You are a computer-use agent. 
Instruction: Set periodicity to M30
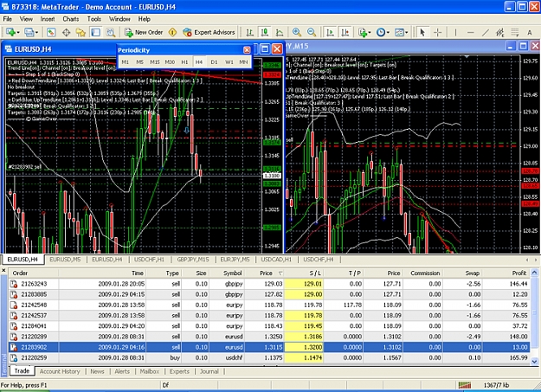click(170, 62)
